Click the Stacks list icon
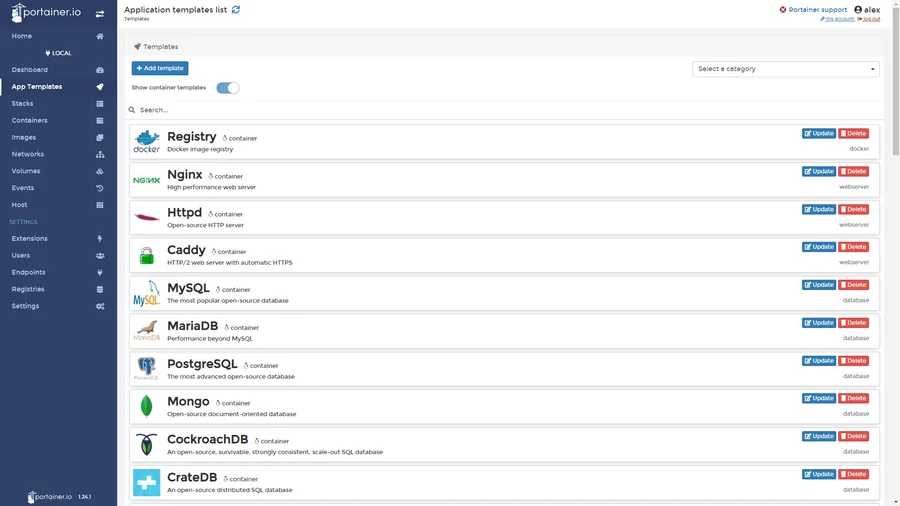 point(100,104)
